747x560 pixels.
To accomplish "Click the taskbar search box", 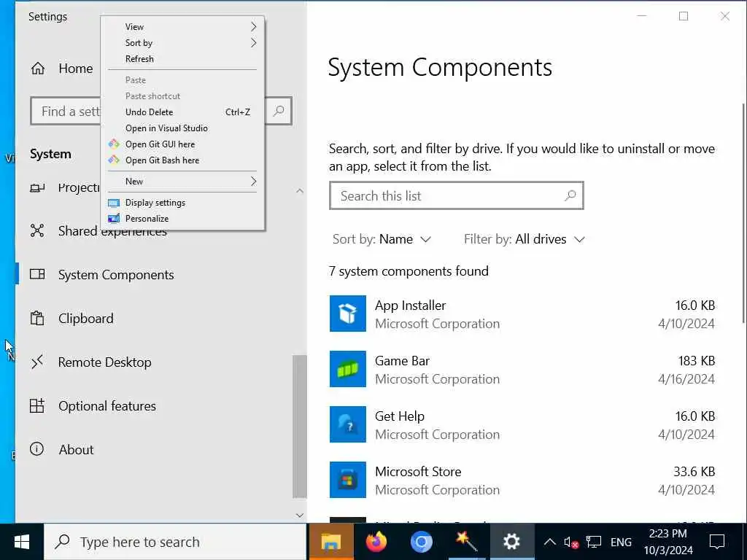I will 175,542.
